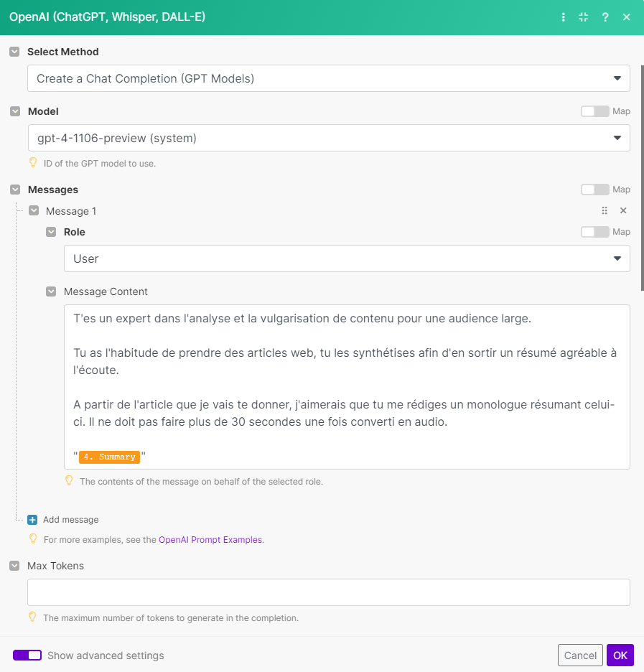Click the collapse dialog icon in header
This screenshot has width=644, height=672.
[x=583, y=17]
